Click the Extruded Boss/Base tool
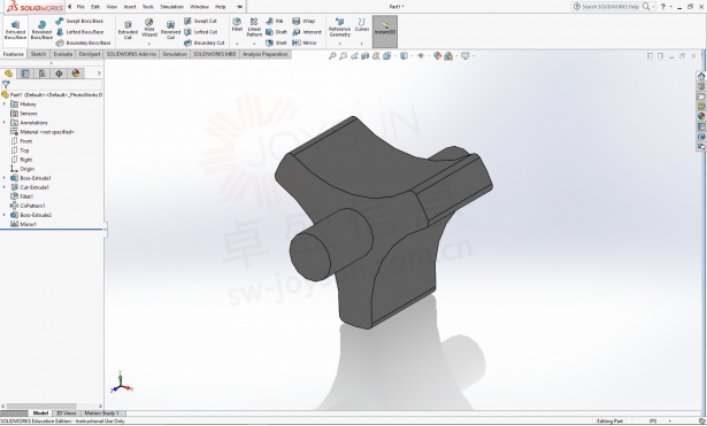The width and height of the screenshot is (707, 426). 15,30
